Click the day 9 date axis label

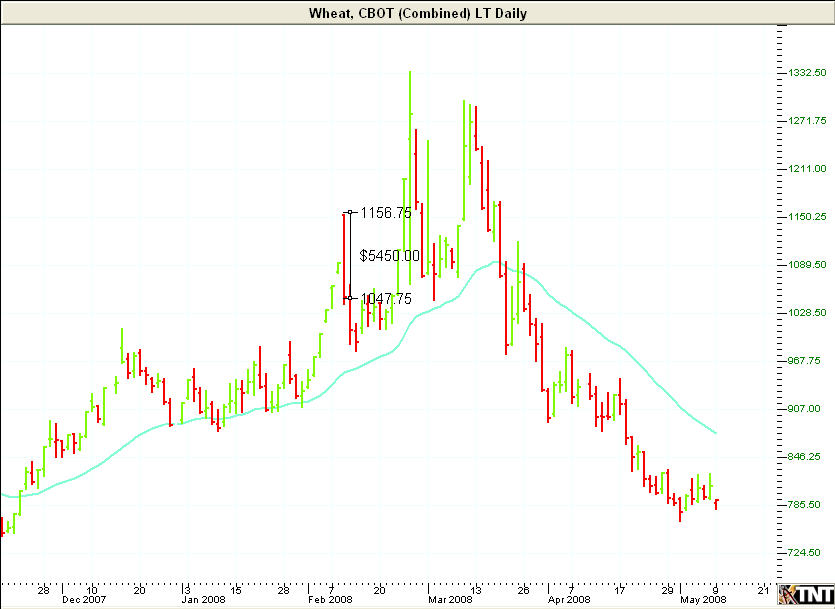[716, 590]
